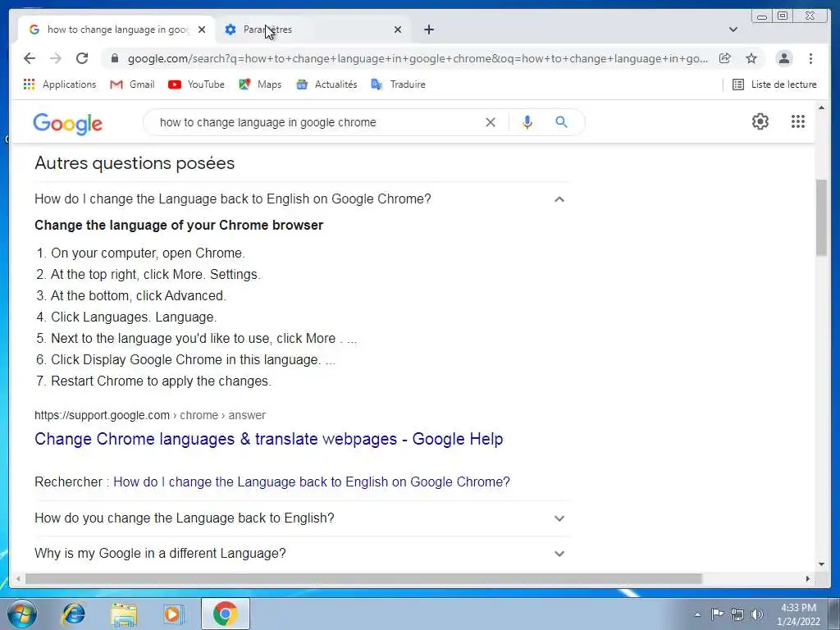Clear the search box with X icon
The width and height of the screenshot is (840, 630).
point(491,122)
